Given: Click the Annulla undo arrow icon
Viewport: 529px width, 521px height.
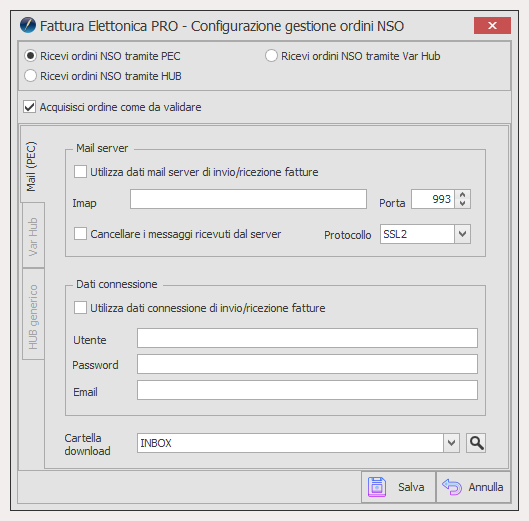Looking at the screenshot, I should coord(452,487).
